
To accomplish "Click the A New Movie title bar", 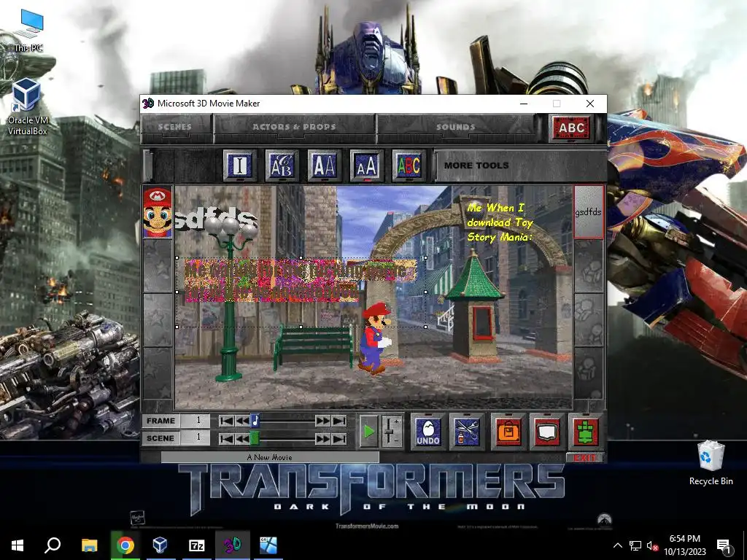I will [270, 457].
